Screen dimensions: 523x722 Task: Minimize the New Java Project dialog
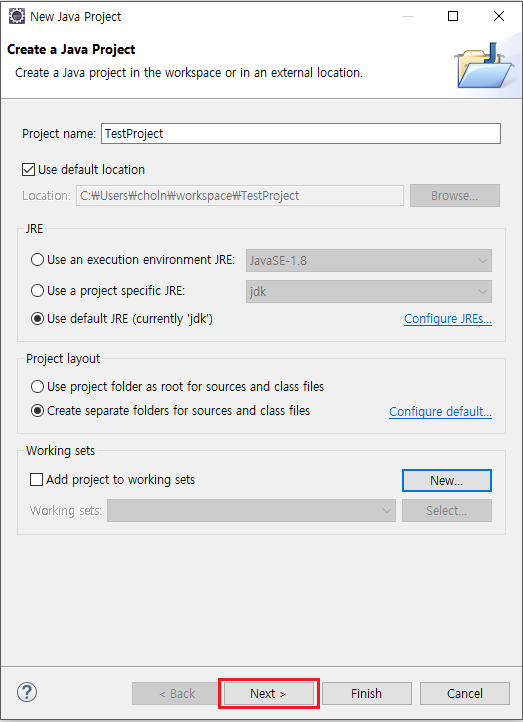407,16
